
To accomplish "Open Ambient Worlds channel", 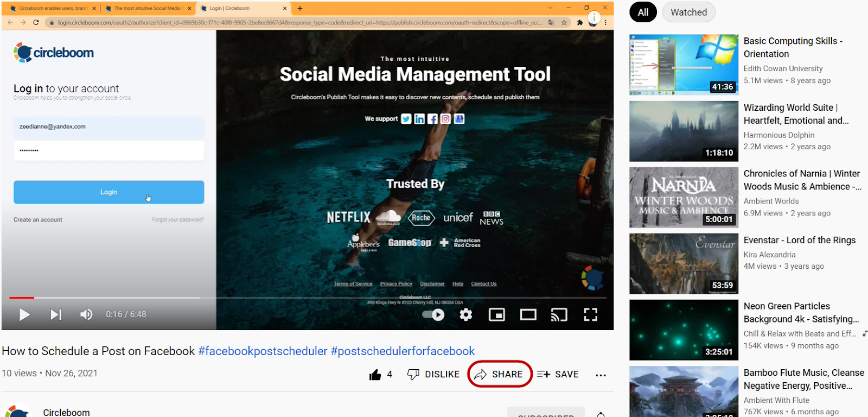I will (x=771, y=201).
